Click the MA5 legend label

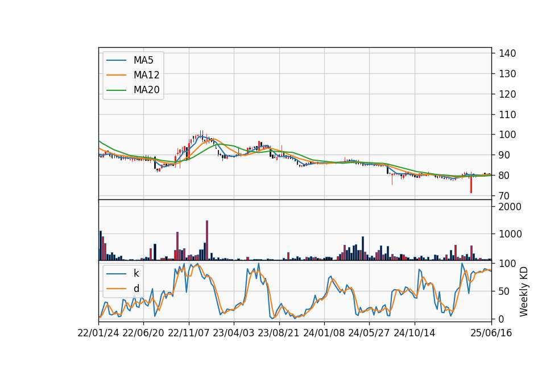point(143,60)
